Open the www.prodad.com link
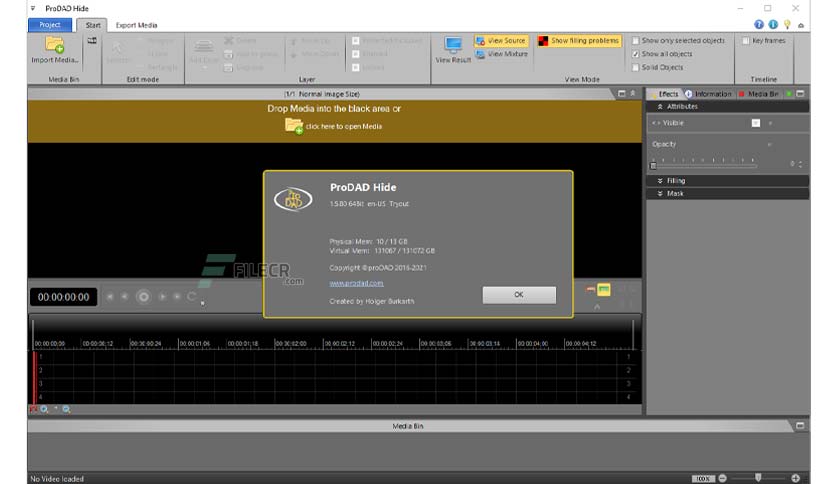 (356, 283)
